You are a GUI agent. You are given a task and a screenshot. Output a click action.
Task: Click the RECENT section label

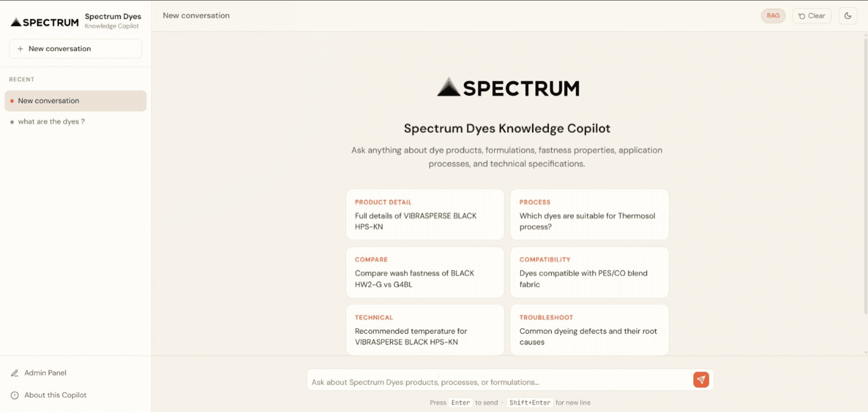click(22, 79)
